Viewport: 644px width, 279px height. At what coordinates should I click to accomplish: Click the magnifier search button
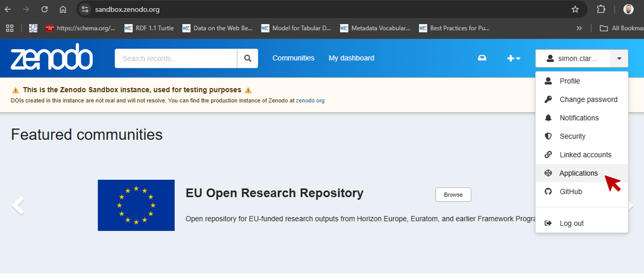pyautogui.click(x=248, y=59)
